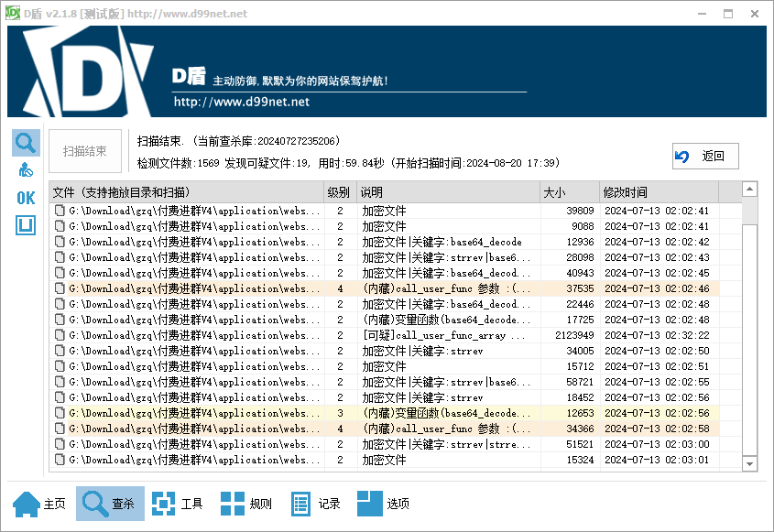Sort by 大小 column header
774x532 pixels.
point(569,192)
